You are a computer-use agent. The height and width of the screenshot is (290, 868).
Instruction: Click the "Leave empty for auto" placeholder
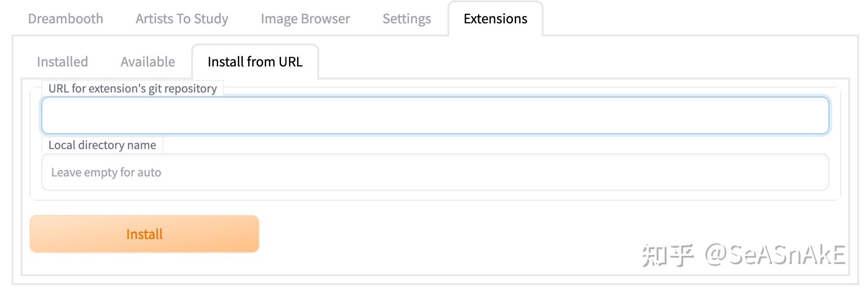106,172
